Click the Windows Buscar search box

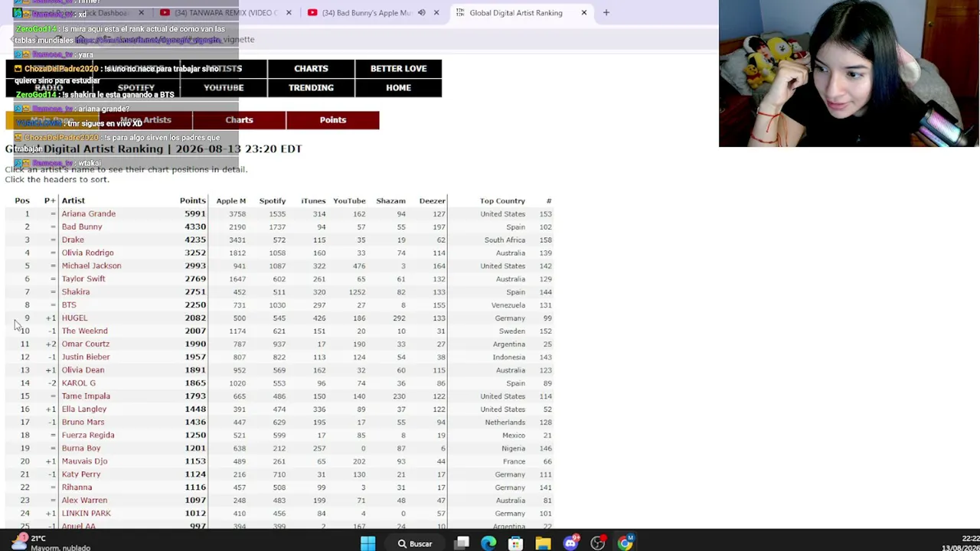413,543
